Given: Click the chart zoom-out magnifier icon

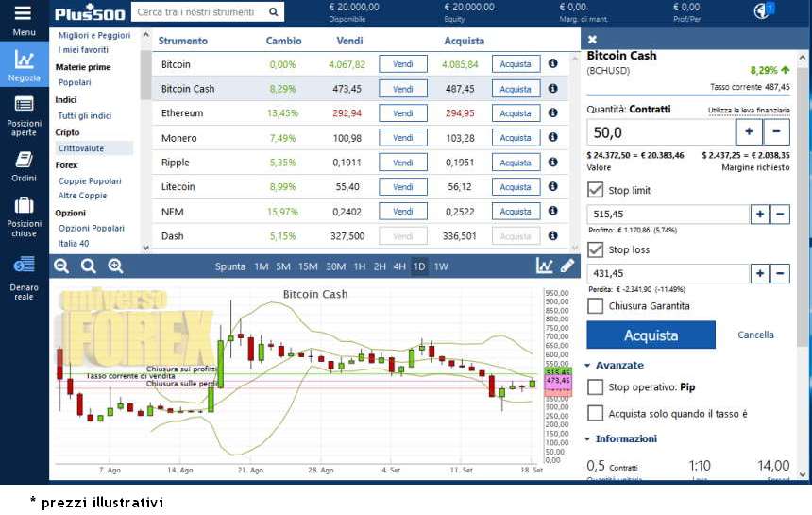Looking at the screenshot, I should 61,266.
